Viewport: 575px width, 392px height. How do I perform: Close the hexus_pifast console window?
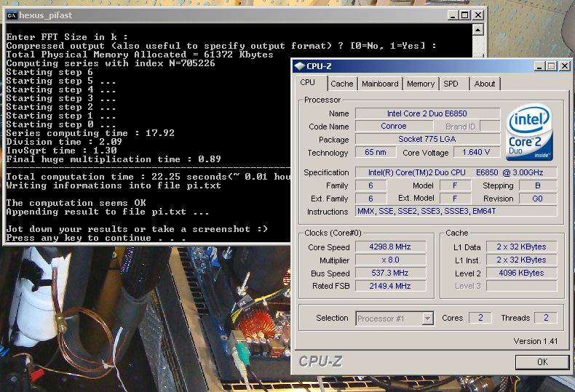click(477, 15)
